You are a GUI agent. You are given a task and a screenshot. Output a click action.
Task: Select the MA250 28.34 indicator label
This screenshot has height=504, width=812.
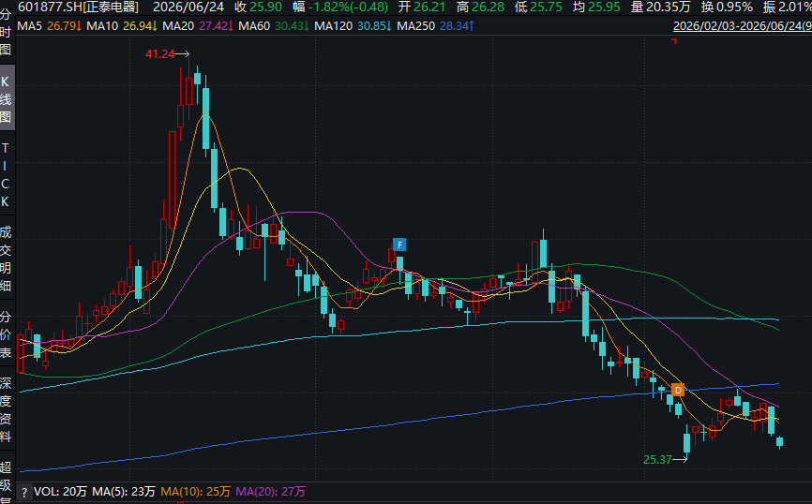(x=435, y=26)
